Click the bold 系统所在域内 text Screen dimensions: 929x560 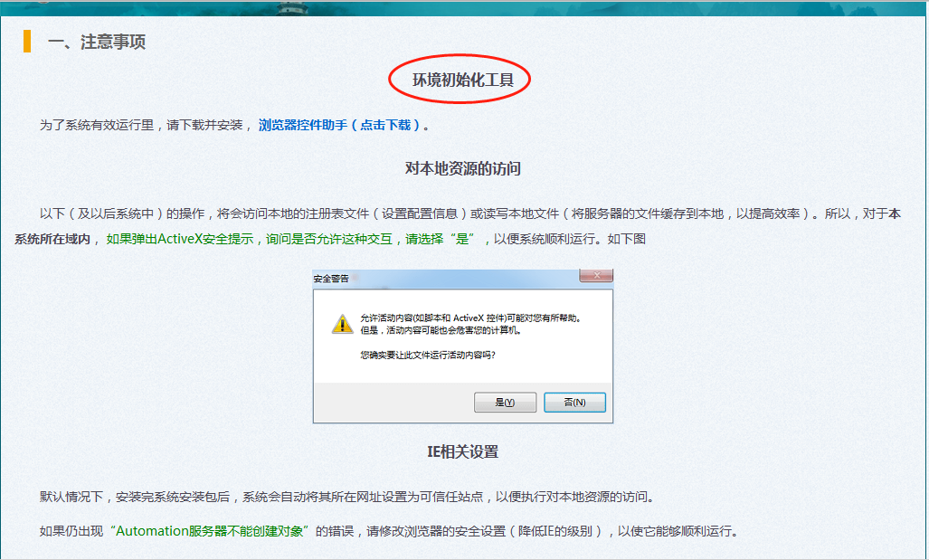tap(52, 240)
